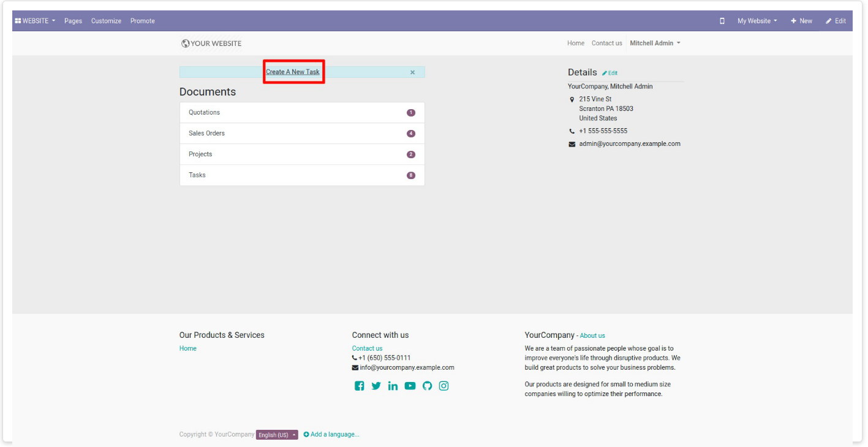Viewport: 868px width, 447px height.
Task: Dismiss the Create A New Task banner
Action: coord(412,72)
